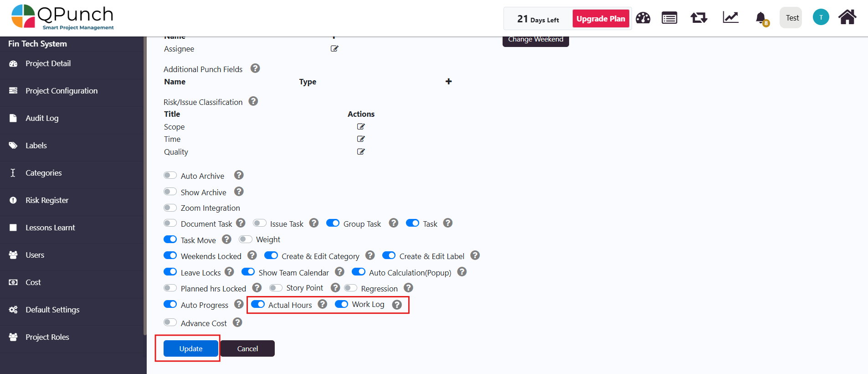868x374 pixels.
Task: Switch on Zoom Integration
Action: 170,208
